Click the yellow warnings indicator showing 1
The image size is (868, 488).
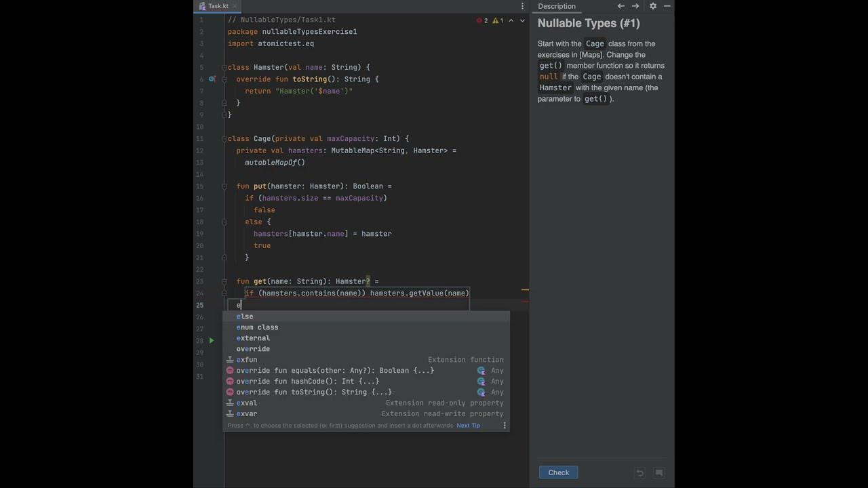click(498, 20)
